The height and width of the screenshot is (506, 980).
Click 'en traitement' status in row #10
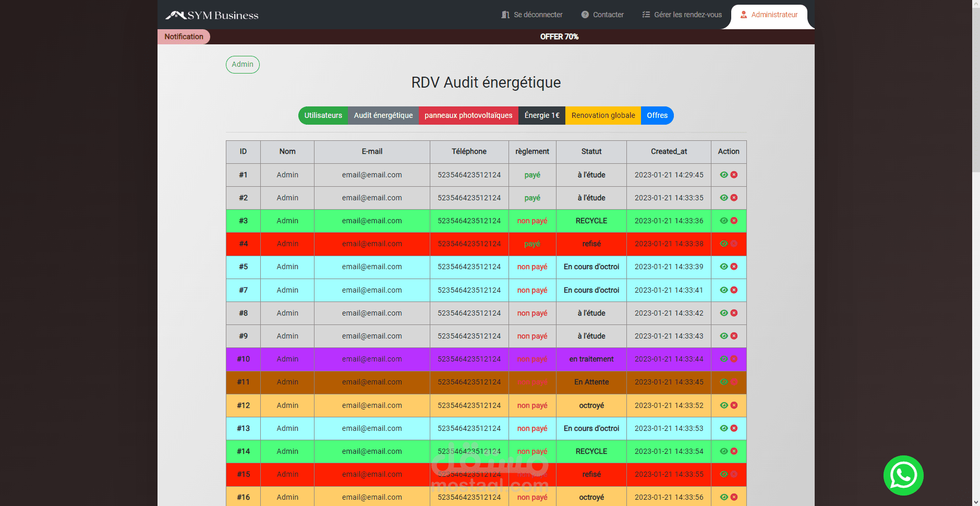591,359
